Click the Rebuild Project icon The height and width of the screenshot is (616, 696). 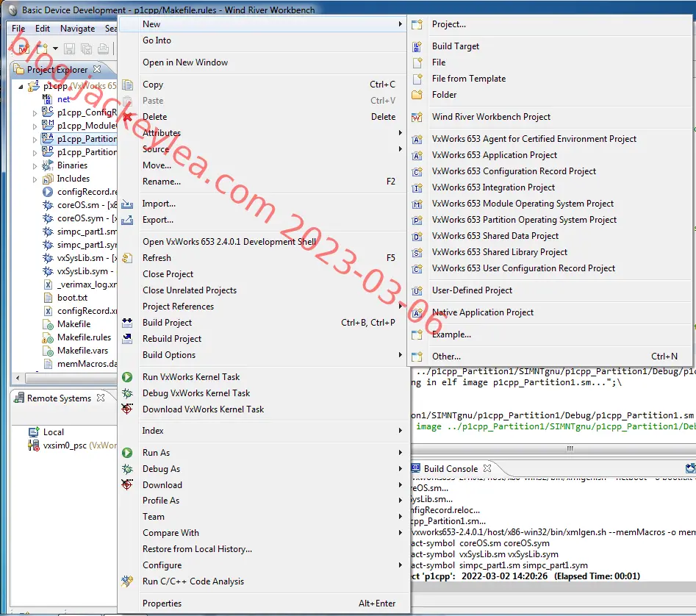tap(127, 339)
